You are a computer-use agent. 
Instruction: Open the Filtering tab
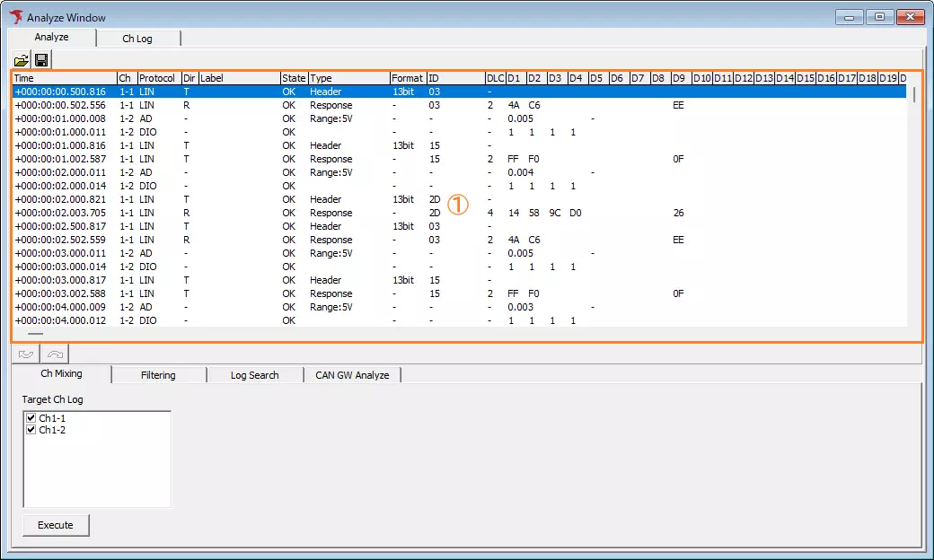click(x=158, y=375)
